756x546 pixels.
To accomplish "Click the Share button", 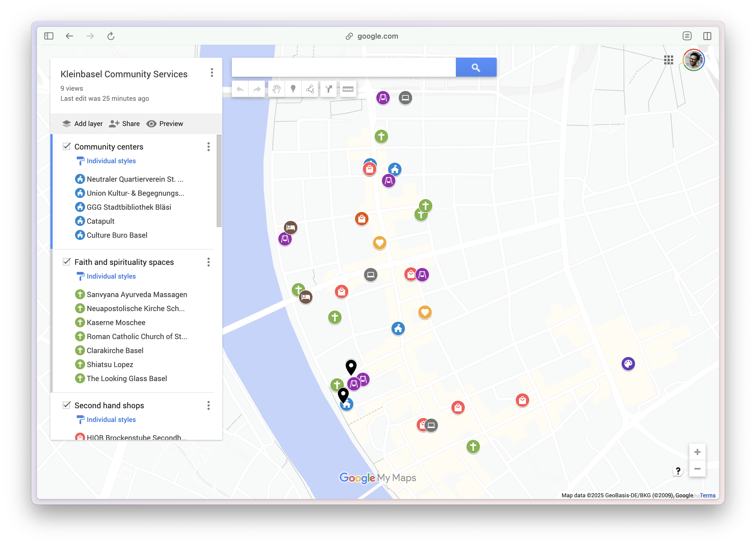I will (124, 124).
